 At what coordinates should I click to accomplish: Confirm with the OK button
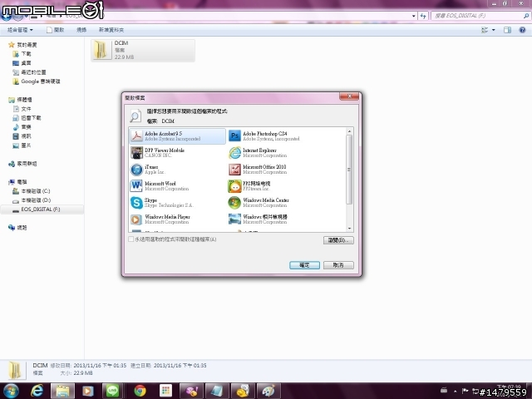click(304, 265)
